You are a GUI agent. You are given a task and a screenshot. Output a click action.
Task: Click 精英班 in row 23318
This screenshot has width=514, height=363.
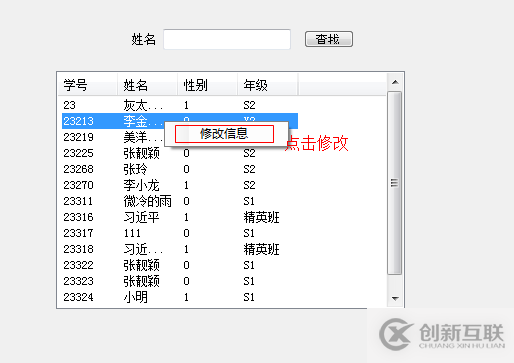click(261, 249)
